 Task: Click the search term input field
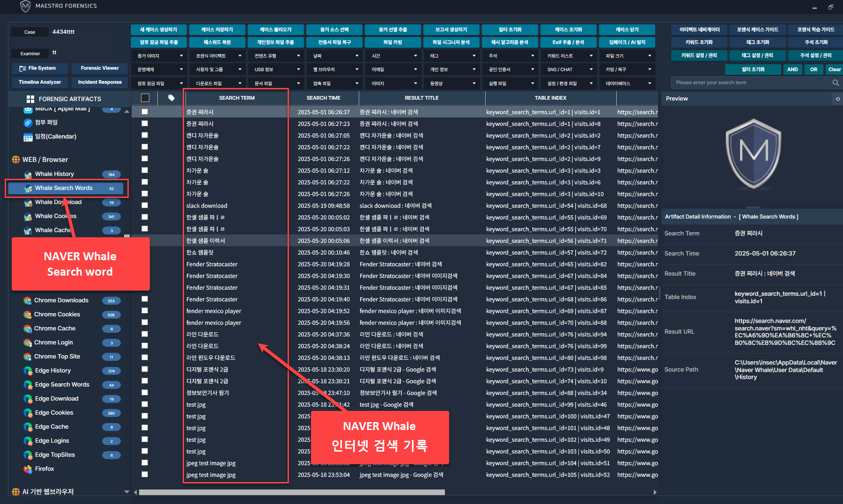[x=749, y=83]
